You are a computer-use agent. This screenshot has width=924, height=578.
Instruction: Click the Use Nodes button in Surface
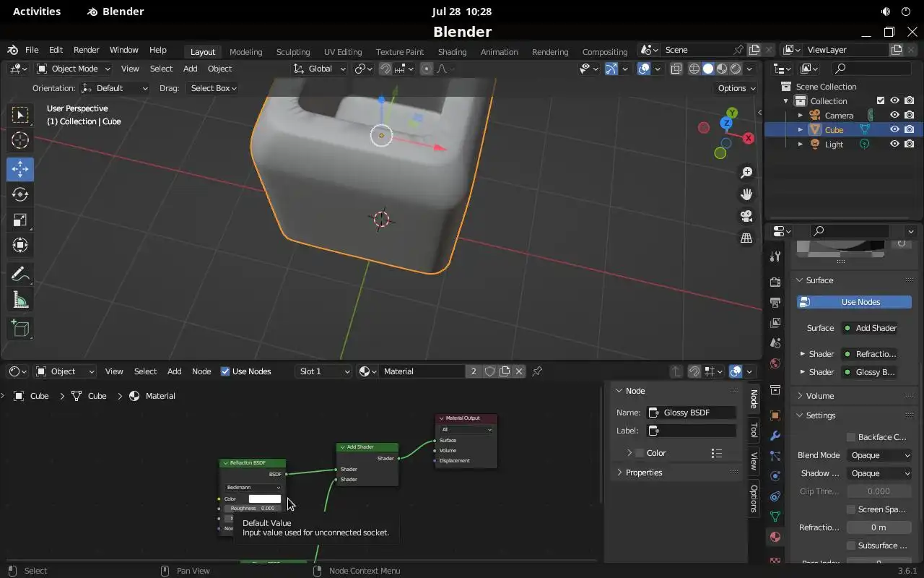[x=854, y=302]
